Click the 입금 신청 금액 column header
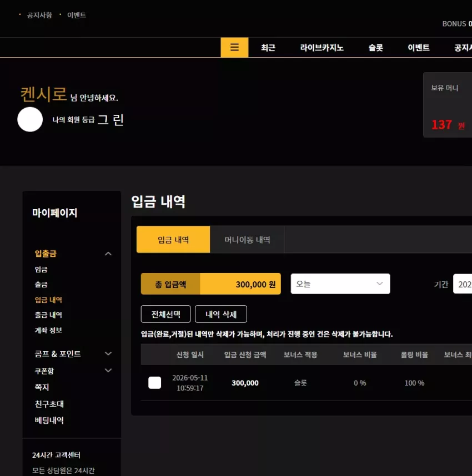472x476 pixels. [x=245, y=355]
